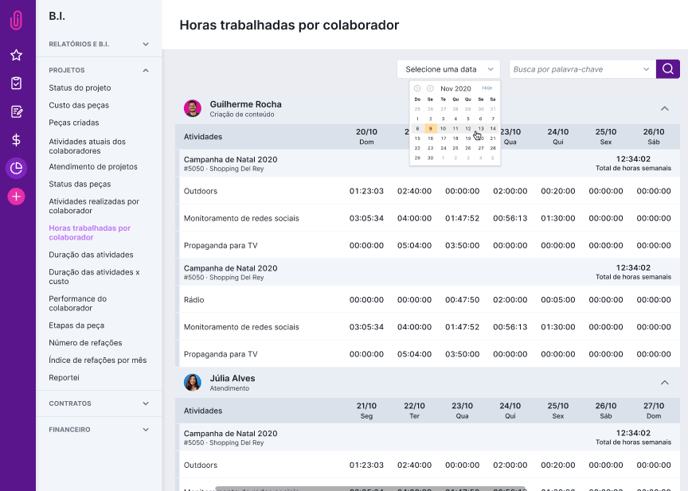The height and width of the screenshot is (491, 688).
Task: Click the 27/10 Dom column header in Júlia's table
Action: pyautogui.click(x=653, y=411)
